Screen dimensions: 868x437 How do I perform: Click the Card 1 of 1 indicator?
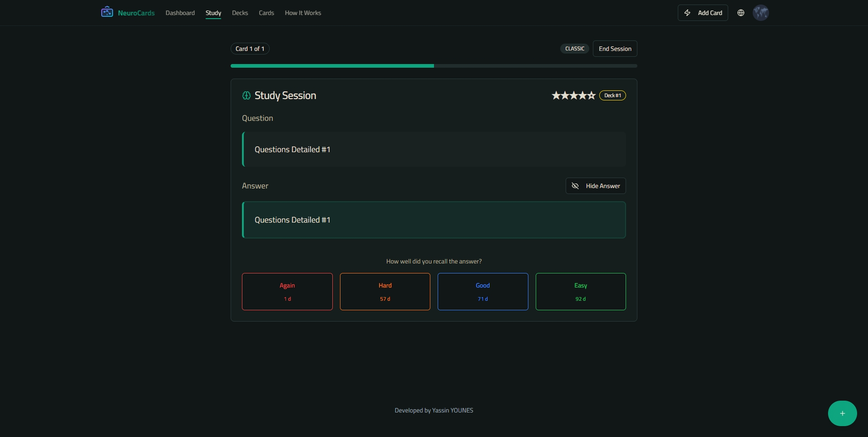[250, 49]
